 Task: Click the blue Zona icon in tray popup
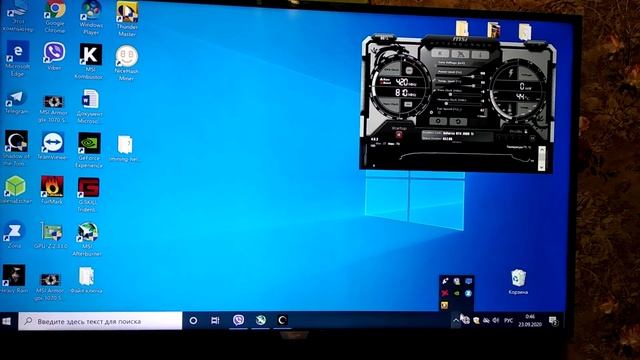(x=468, y=293)
